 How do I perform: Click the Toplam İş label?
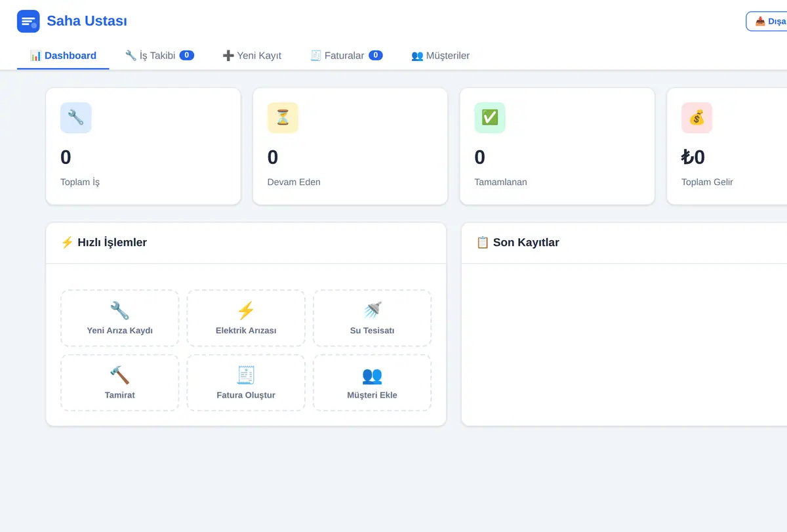pos(80,182)
